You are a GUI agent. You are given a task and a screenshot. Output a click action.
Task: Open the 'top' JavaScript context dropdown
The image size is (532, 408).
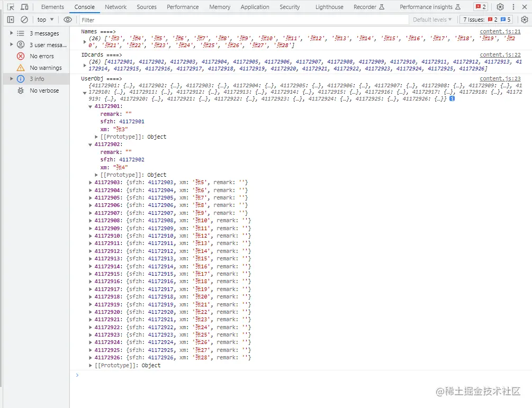(46, 20)
